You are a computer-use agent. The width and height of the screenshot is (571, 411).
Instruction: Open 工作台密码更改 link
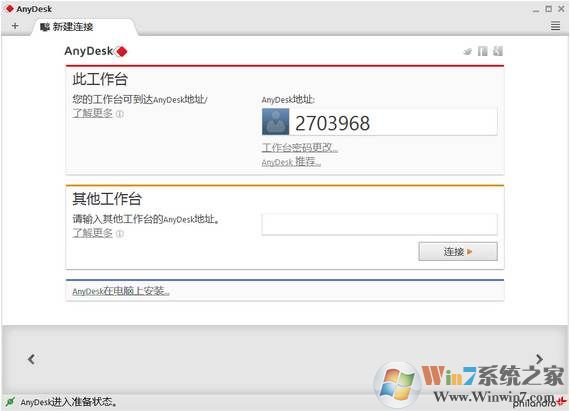pos(300,147)
